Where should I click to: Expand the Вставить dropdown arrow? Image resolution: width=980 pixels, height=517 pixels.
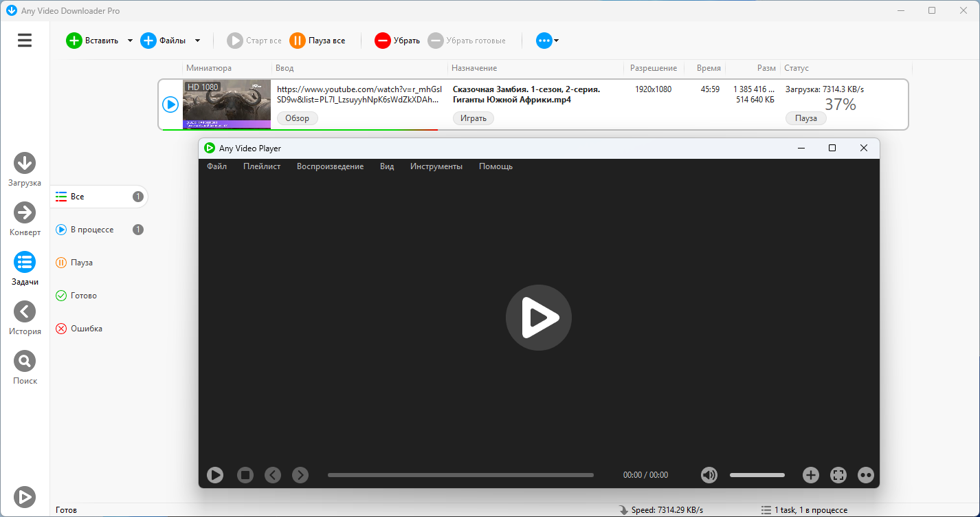(x=130, y=41)
